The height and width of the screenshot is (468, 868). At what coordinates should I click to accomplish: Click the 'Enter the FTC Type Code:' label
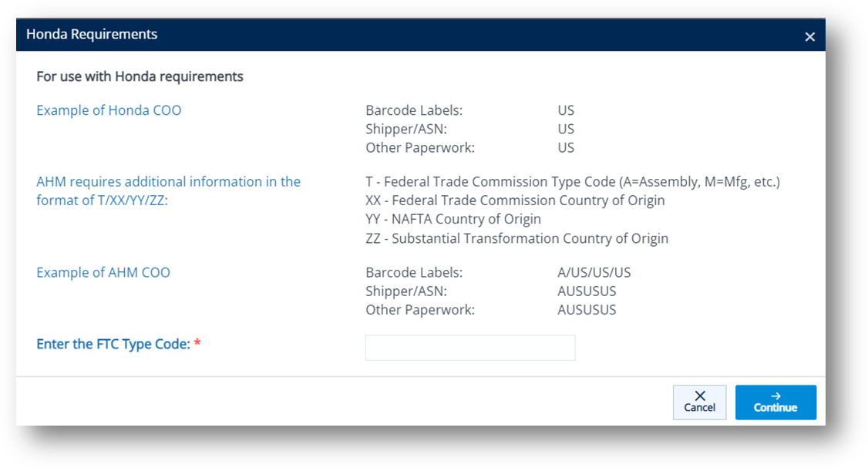coord(113,344)
